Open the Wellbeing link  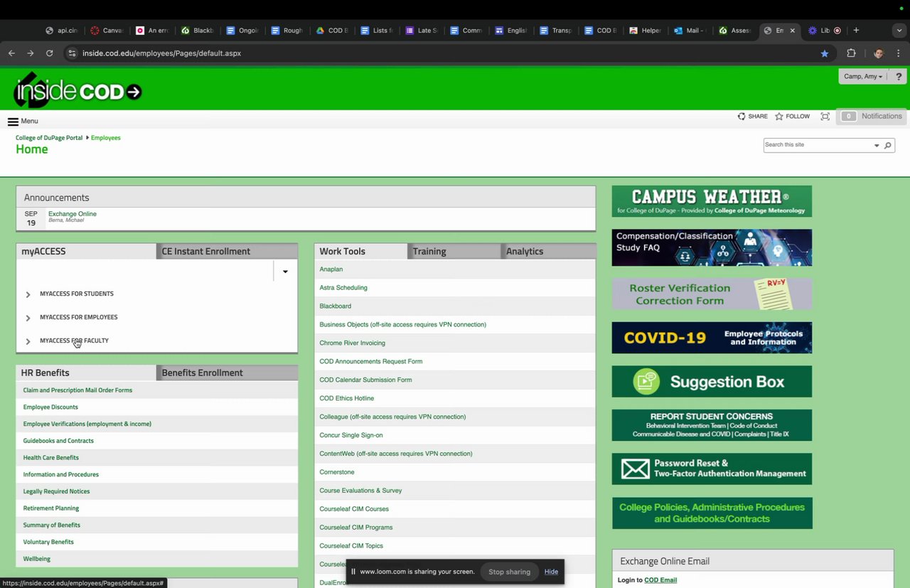37,559
